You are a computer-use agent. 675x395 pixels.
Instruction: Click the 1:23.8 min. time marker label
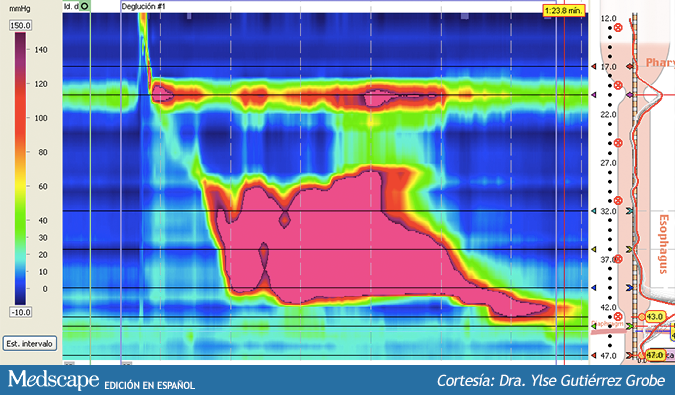tap(564, 10)
